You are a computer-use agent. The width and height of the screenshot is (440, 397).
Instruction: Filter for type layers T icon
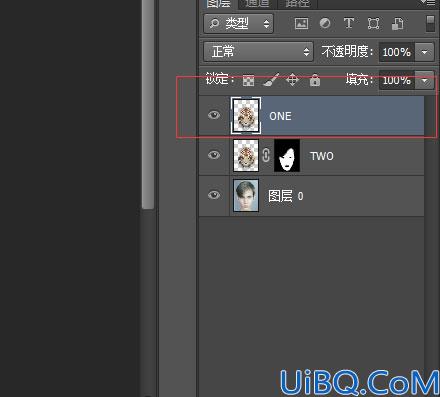tap(349, 23)
